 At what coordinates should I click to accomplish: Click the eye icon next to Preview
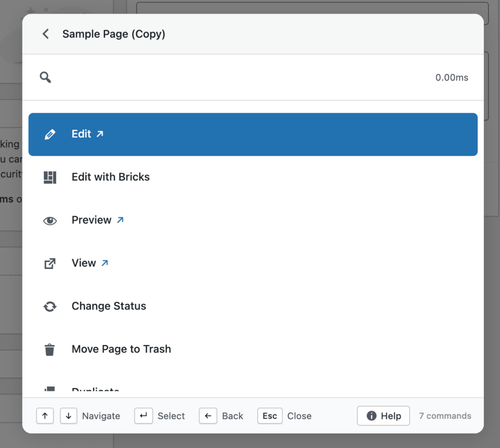50,220
